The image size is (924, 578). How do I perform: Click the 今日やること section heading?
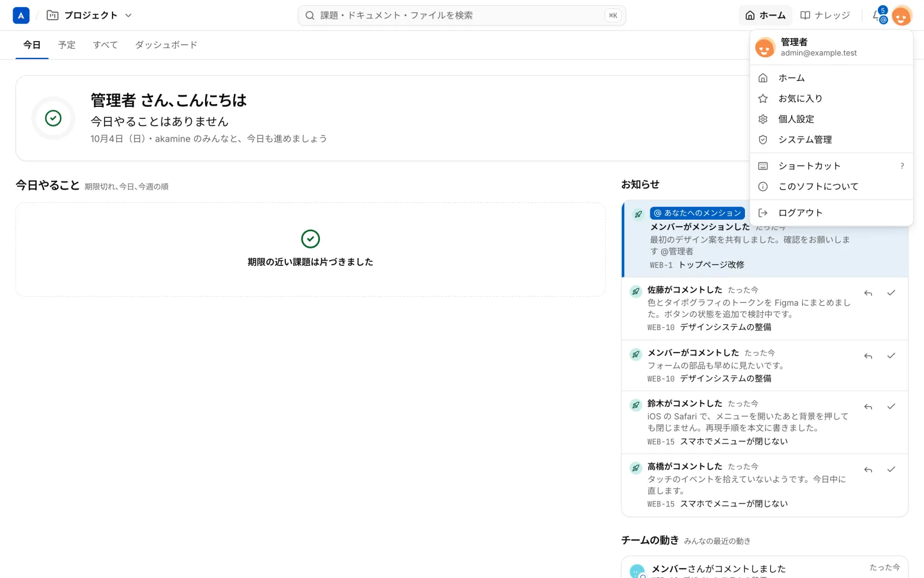point(47,186)
